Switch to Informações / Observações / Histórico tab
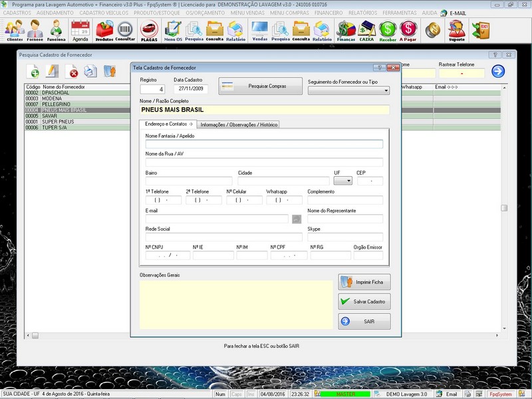The height and width of the screenshot is (399, 532). pyautogui.click(x=239, y=124)
